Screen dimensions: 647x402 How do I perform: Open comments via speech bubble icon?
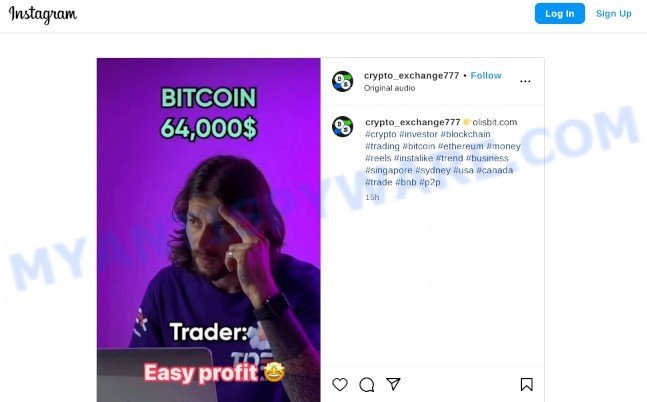coord(366,385)
